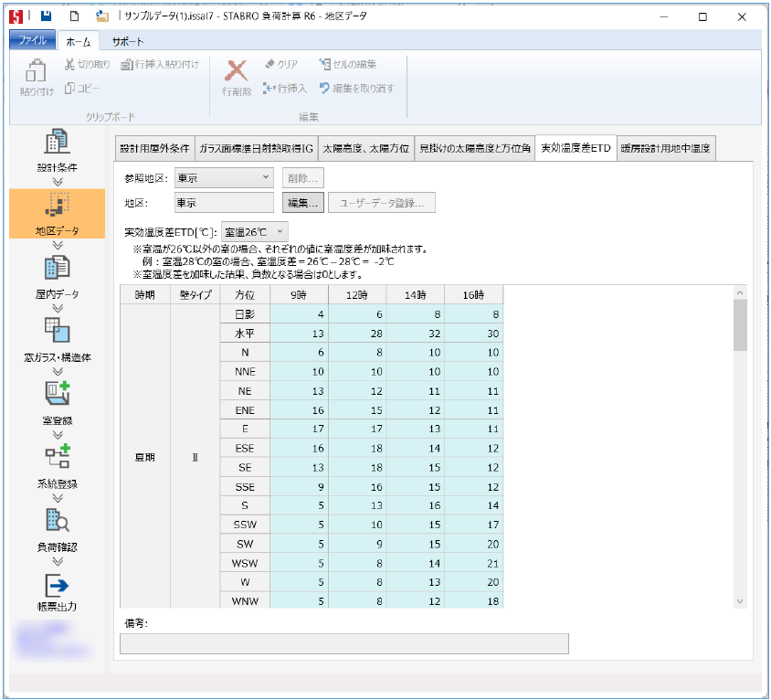Switch to the サポート ribbon tab

(x=127, y=41)
